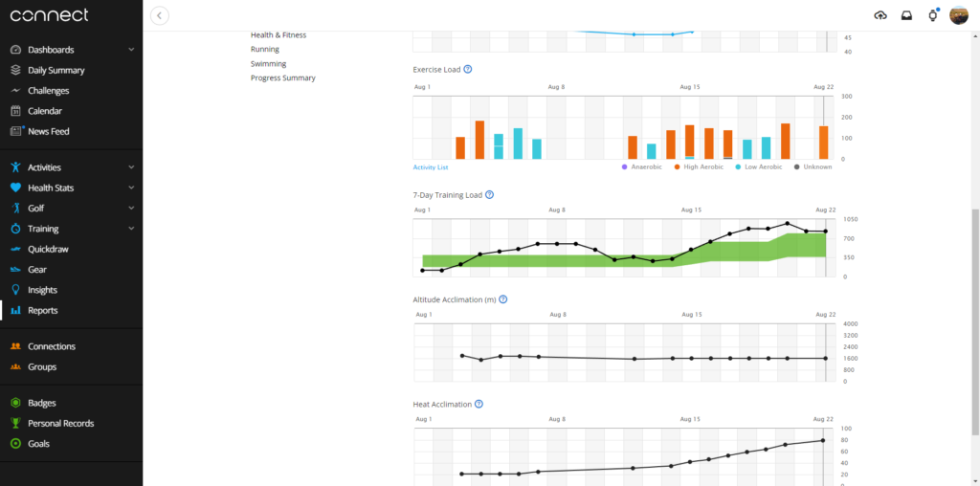This screenshot has height=486, width=980.
Task: Toggle Low Aerobic series in legend
Action: point(758,167)
